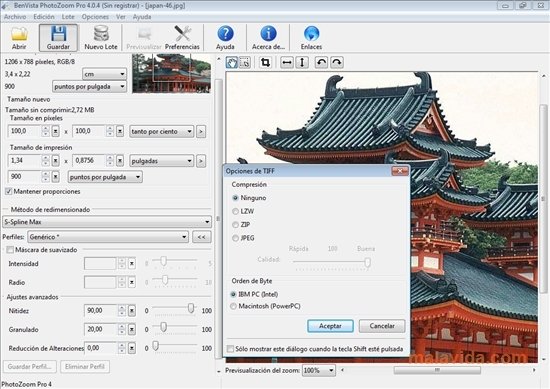Open the Enlaces globe icon

click(311, 38)
